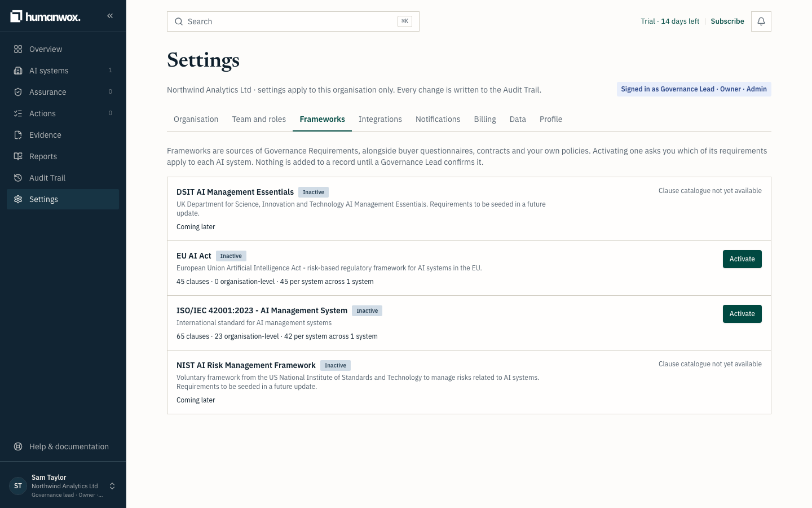Click the Evidence document icon
Screen dimensions: 812x508
click(18, 135)
